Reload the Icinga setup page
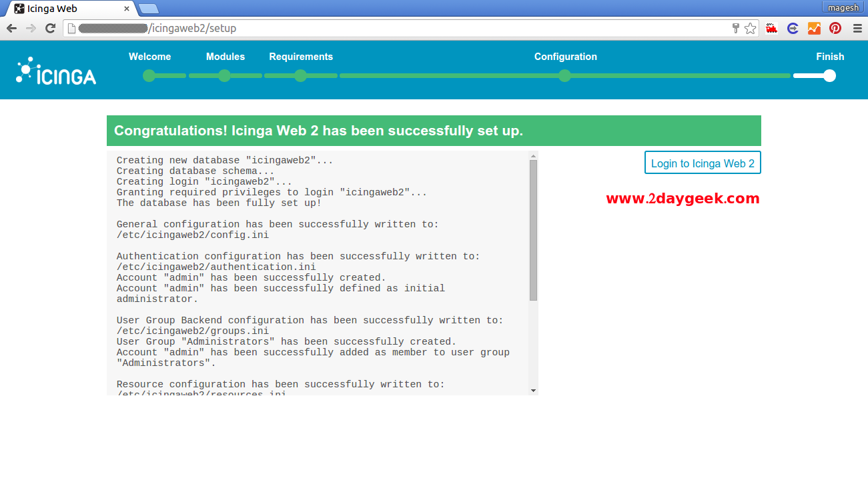Viewport: 868px width, 496px height. point(50,28)
